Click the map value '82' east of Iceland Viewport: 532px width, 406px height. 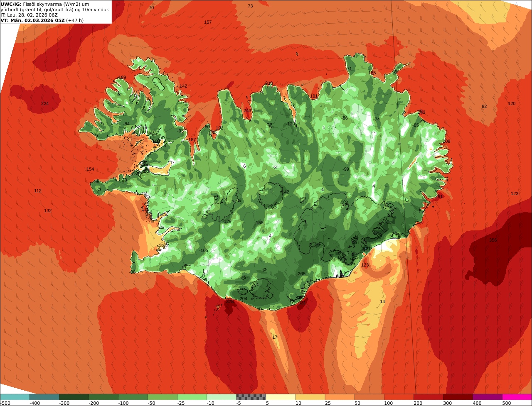484,107
